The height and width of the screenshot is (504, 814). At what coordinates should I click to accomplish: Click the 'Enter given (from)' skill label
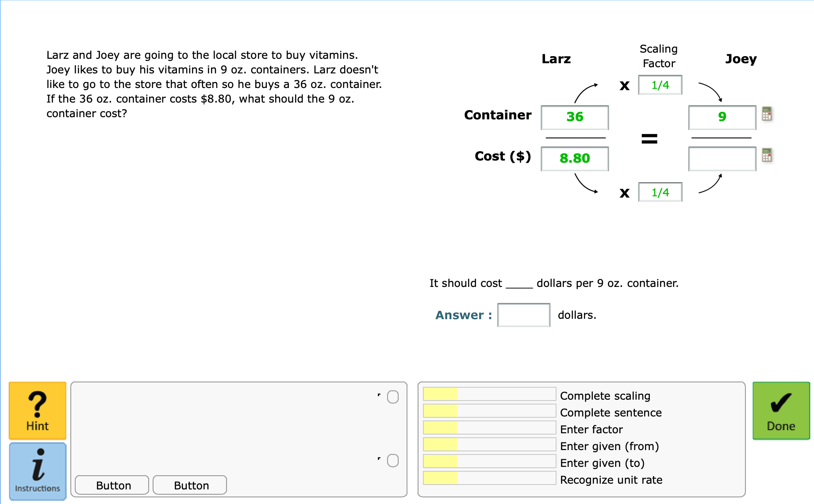click(x=610, y=446)
